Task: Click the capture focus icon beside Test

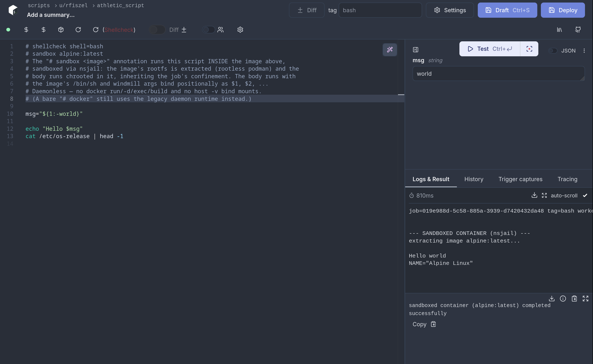Action: point(529,49)
